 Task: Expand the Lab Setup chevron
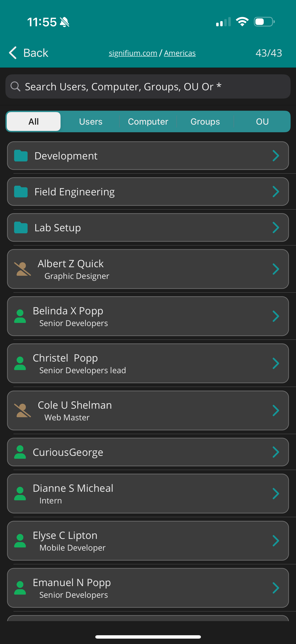click(276, 228)
